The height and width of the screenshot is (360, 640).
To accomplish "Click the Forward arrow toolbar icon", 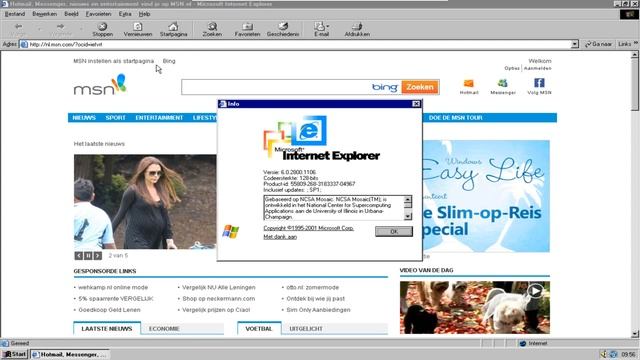I will click(x=60, y=27).
